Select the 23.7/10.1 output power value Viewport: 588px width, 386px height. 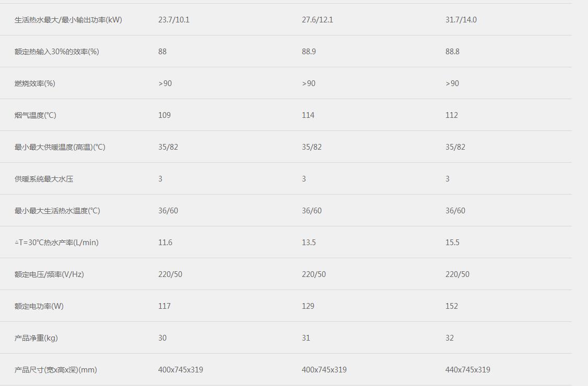pyautogui.click(x=174, y=20)
